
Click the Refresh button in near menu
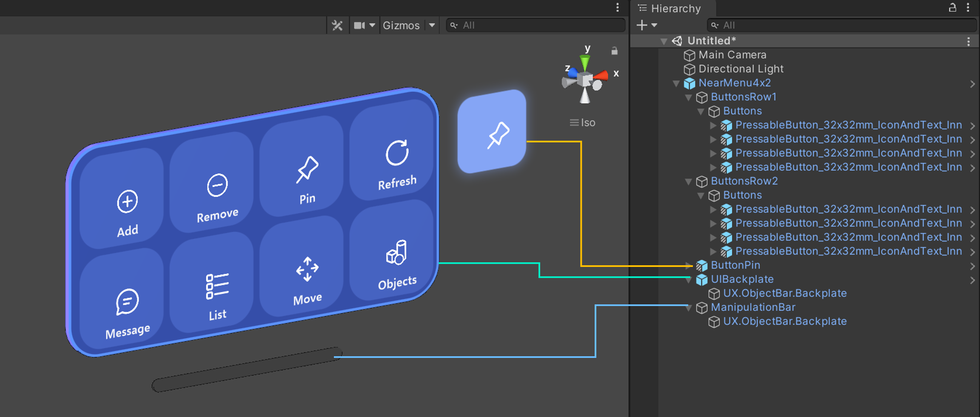pyautogui.click(x=392, y=150)
